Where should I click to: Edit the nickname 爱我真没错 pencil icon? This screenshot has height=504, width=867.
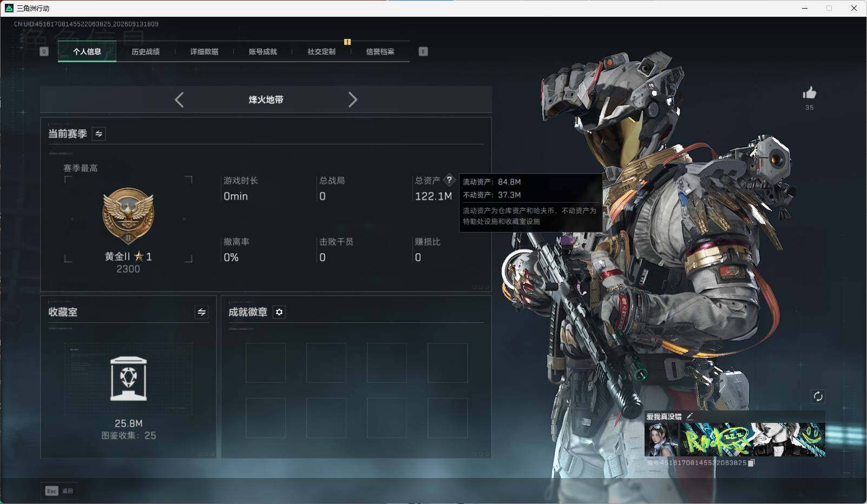pyautogui.click(x=689, y=416)
